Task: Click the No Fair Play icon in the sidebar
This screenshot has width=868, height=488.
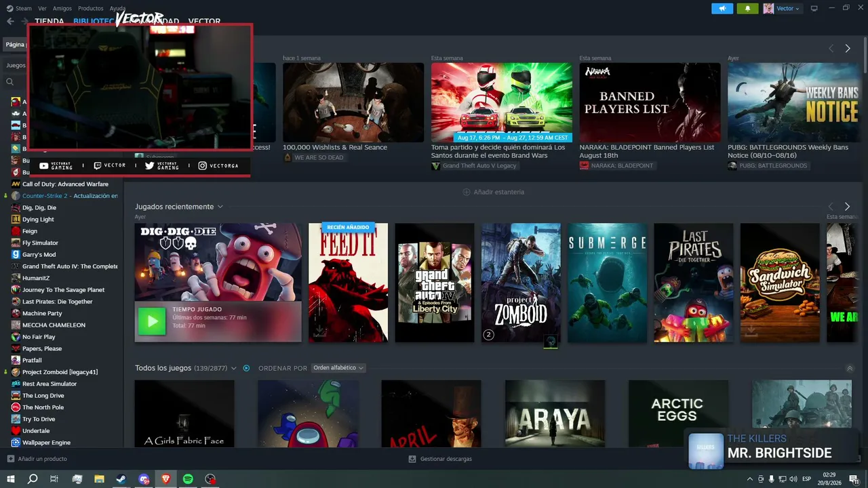Action: 16,337
